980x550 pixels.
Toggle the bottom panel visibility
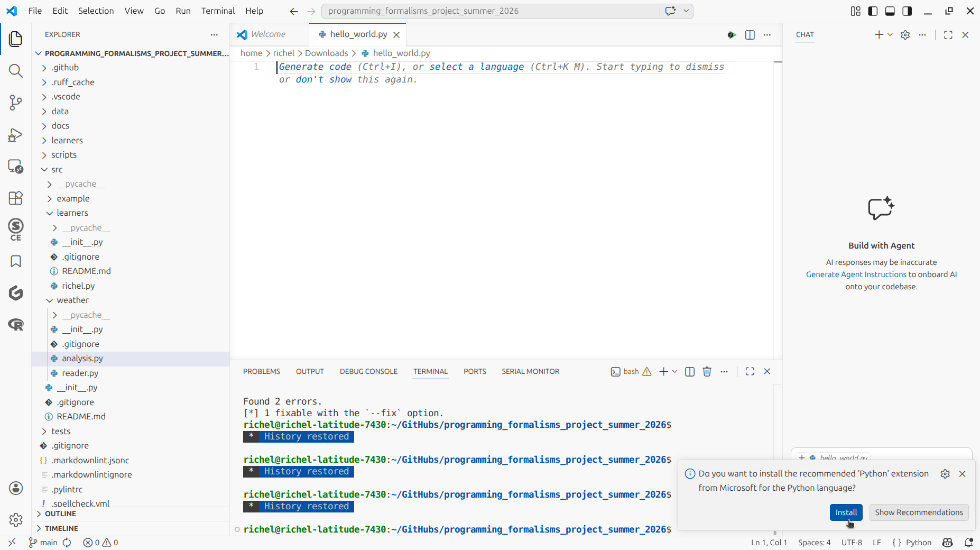[x=890, y=11]
